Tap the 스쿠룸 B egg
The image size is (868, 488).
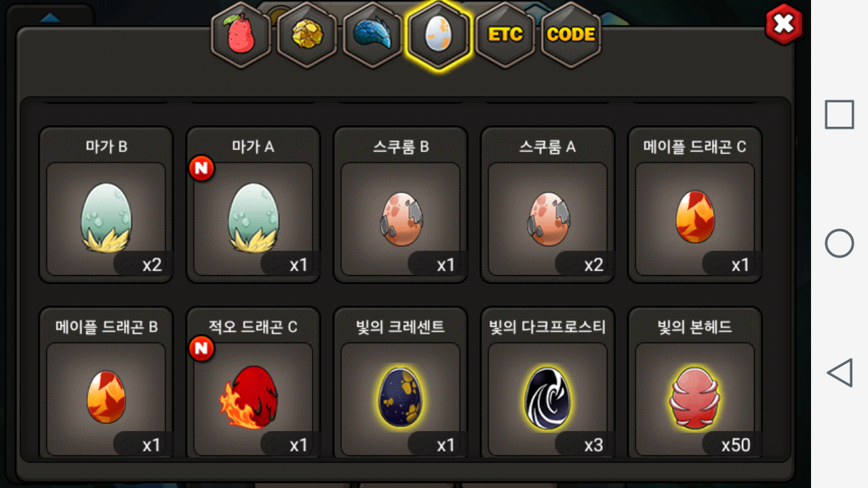[x=400, y=205]
